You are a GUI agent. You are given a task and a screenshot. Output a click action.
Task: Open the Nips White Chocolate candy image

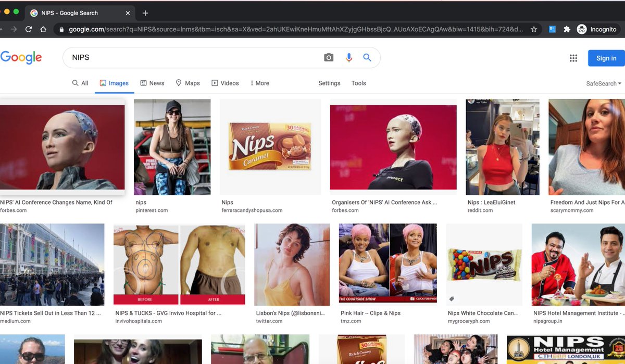(x=484, y=265)
